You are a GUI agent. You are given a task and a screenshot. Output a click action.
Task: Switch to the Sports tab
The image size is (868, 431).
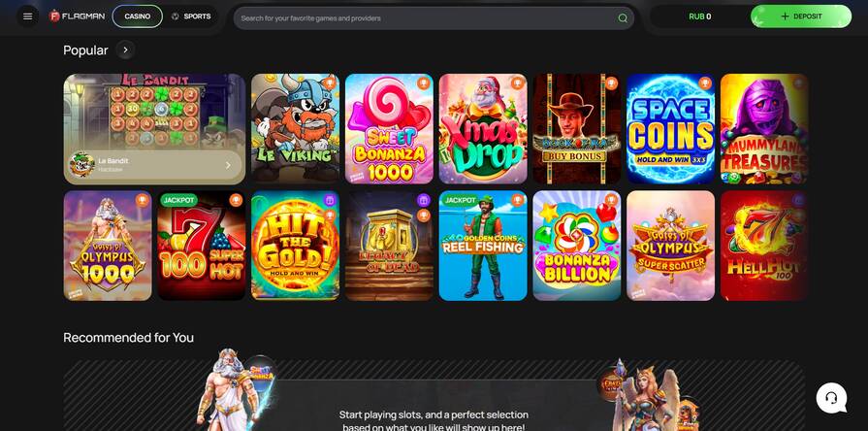[191, 17]
